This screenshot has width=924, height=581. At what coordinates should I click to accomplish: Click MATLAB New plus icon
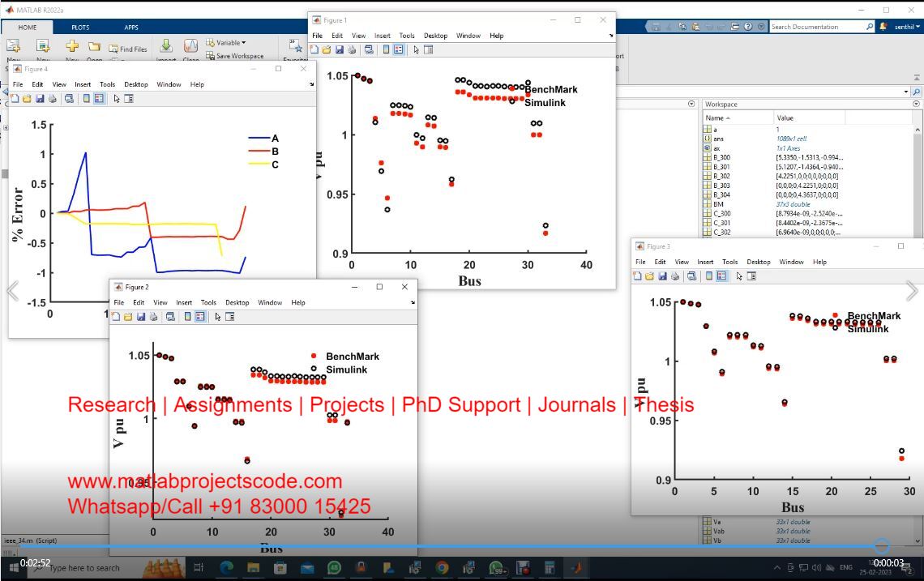pos(72,46)
